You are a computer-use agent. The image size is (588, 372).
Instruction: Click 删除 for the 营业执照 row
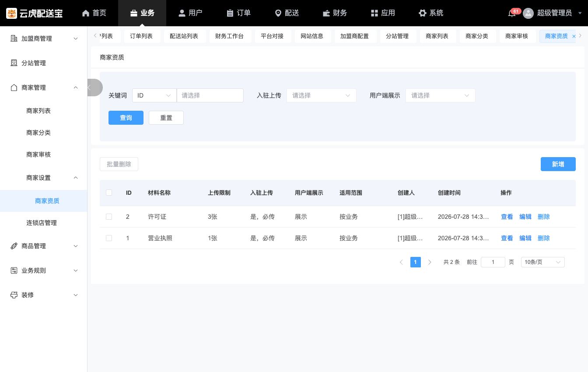pos(544,238)
